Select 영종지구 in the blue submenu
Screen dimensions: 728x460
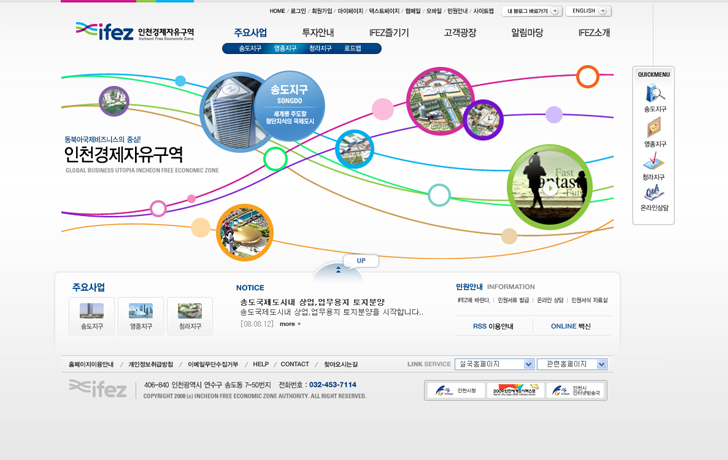click(285, 48)
